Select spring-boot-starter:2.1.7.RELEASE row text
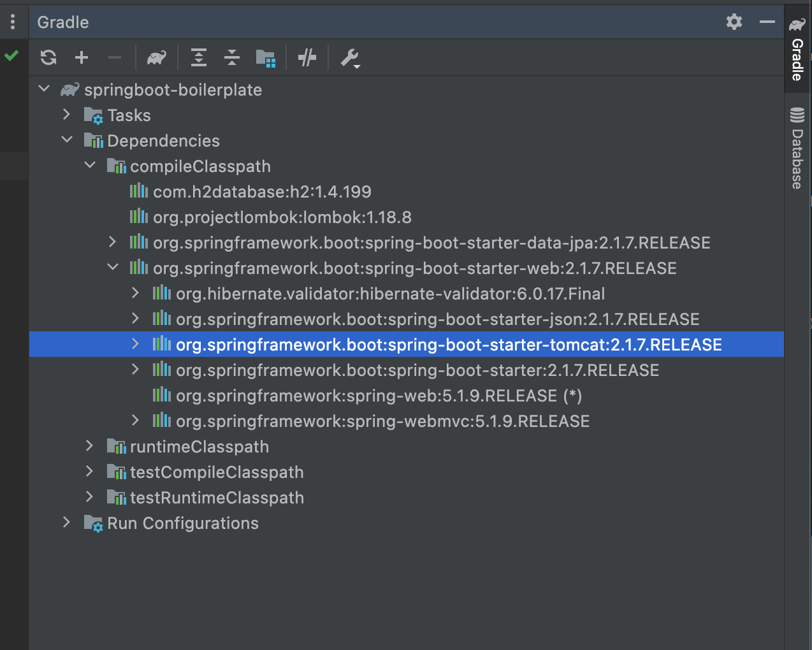Viewport: 812px width, 650px height. pyautogui.click(x=417, y=370)
